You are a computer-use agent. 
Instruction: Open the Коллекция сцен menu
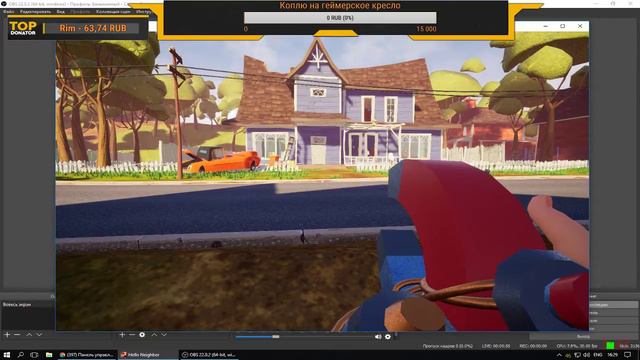tap(113, 11)
